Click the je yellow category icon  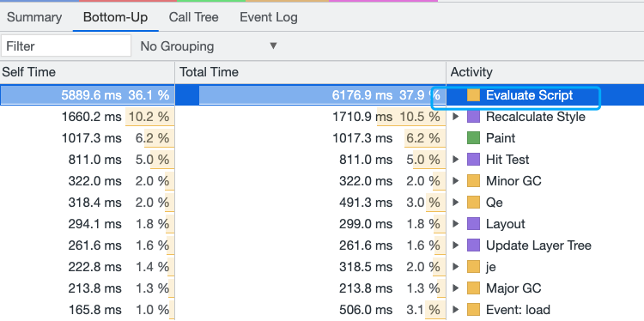[473, 267]
